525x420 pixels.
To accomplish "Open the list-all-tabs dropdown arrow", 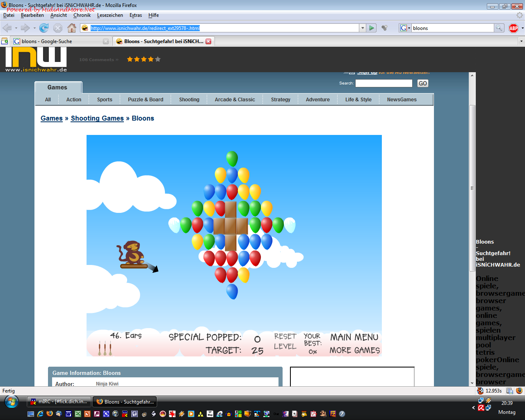I will [521, 41].
